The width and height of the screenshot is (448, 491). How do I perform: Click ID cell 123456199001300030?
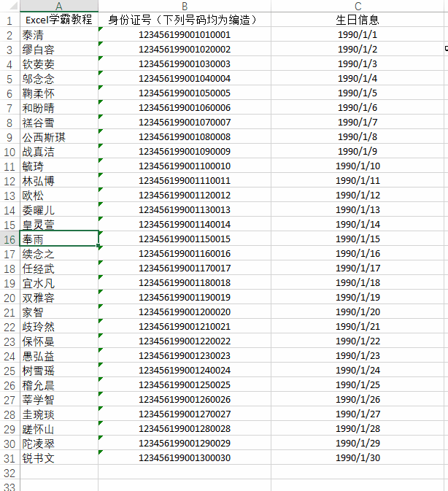click(x=185, y=458)
